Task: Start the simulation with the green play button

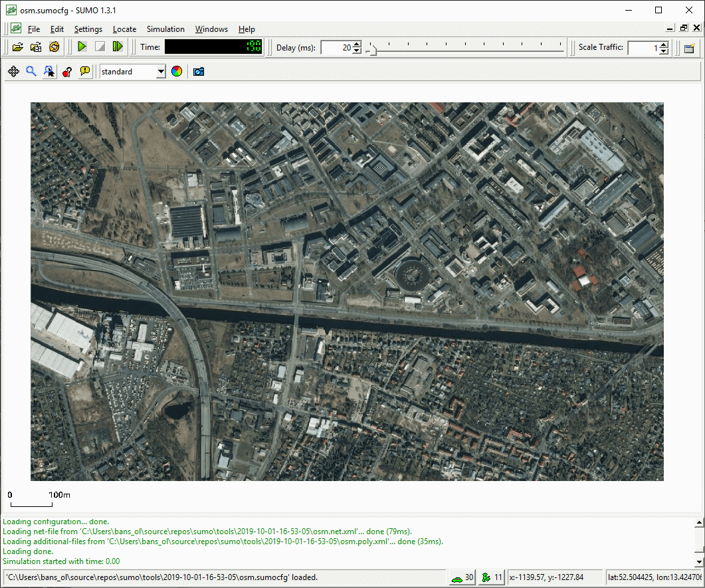Action: click(x=82, y=47)
